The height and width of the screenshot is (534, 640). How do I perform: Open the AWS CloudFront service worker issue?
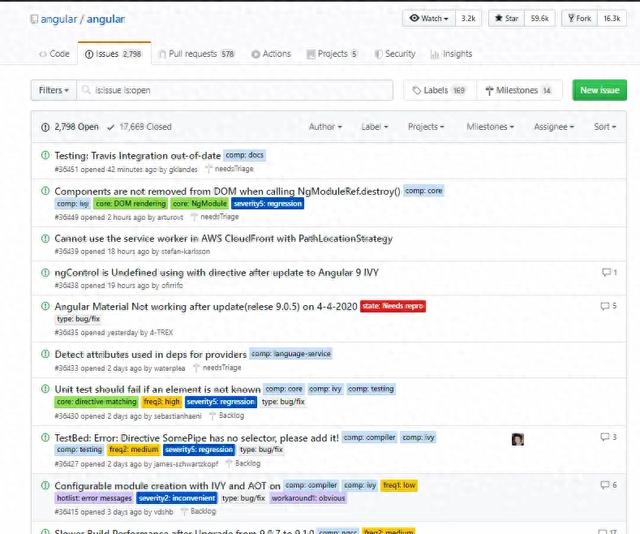point(224,238)
